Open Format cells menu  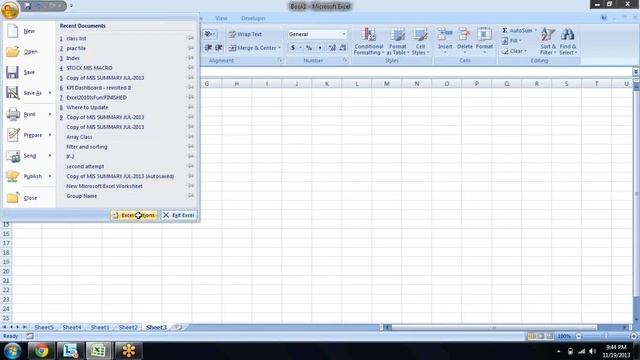click(x=484, y=41)
